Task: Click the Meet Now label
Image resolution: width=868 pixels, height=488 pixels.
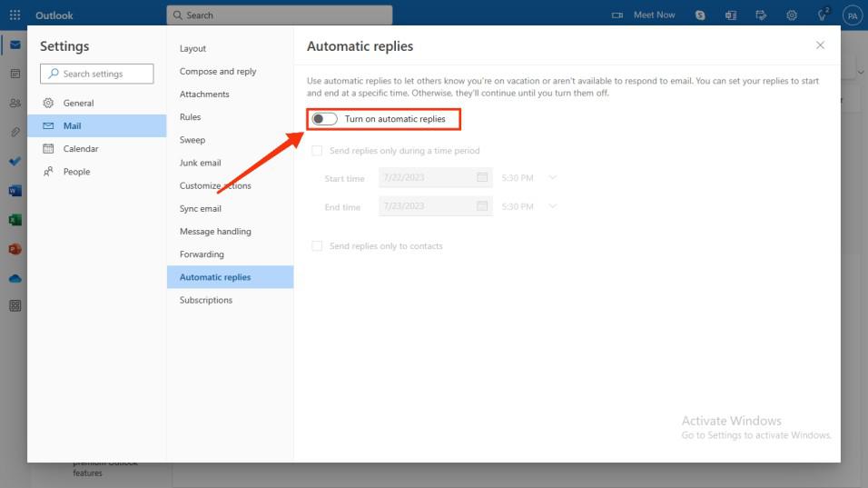Action: (x=655, y=15)
